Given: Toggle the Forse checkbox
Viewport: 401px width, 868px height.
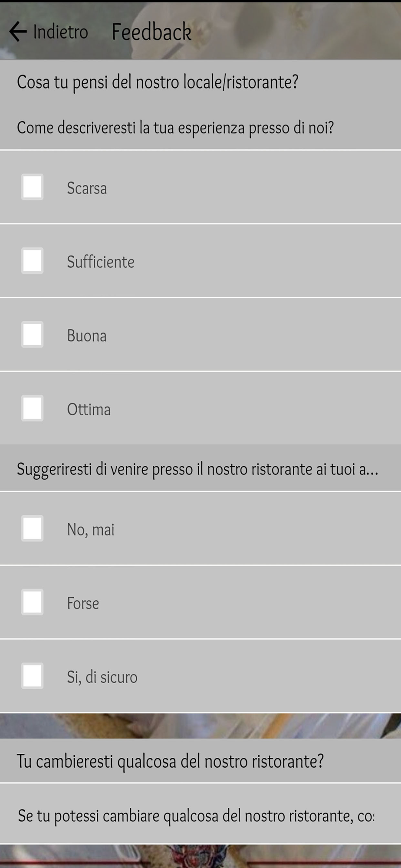Looking at the screenshot, I should [x=33, y=602].
